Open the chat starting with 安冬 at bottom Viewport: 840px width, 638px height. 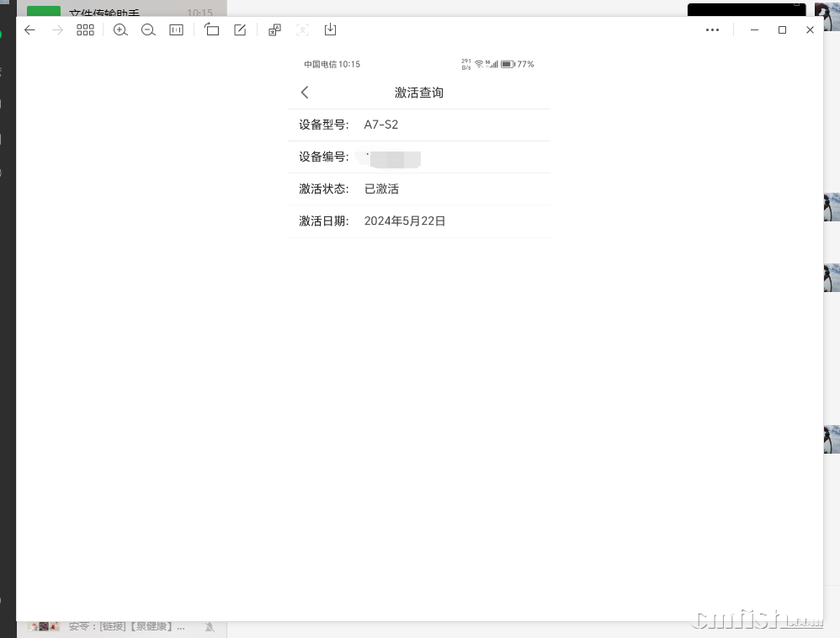[126, 627]
